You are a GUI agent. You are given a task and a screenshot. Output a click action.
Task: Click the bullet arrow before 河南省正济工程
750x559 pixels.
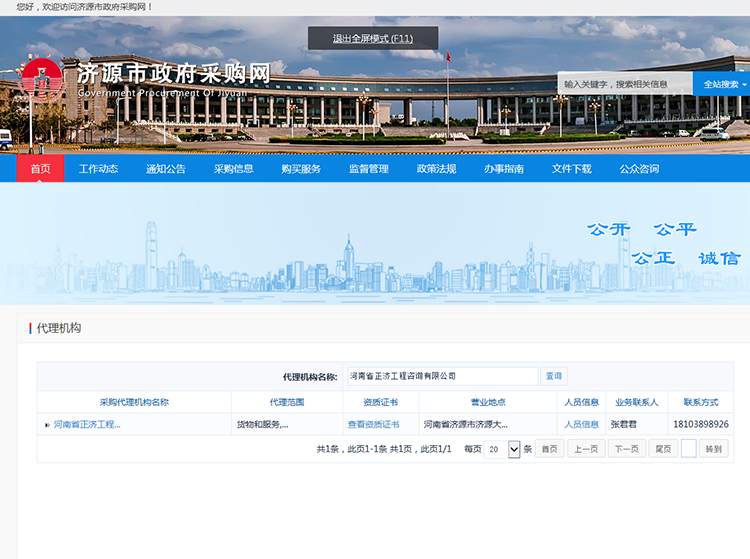(47, 425)
